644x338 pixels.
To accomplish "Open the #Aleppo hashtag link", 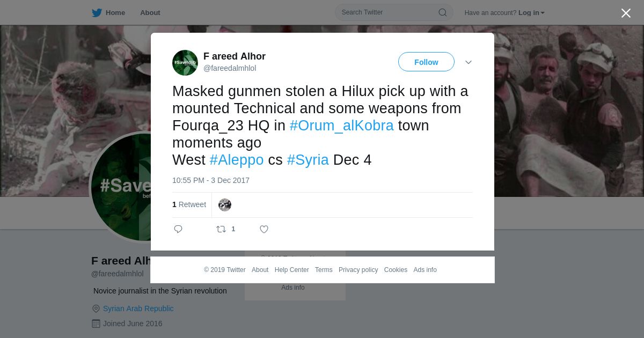I will pos(237,160).
